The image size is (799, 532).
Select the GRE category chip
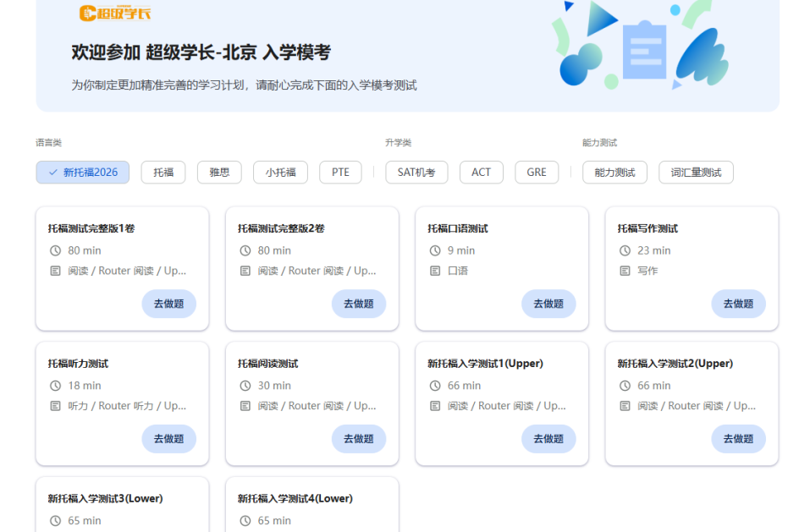[537, 172]
